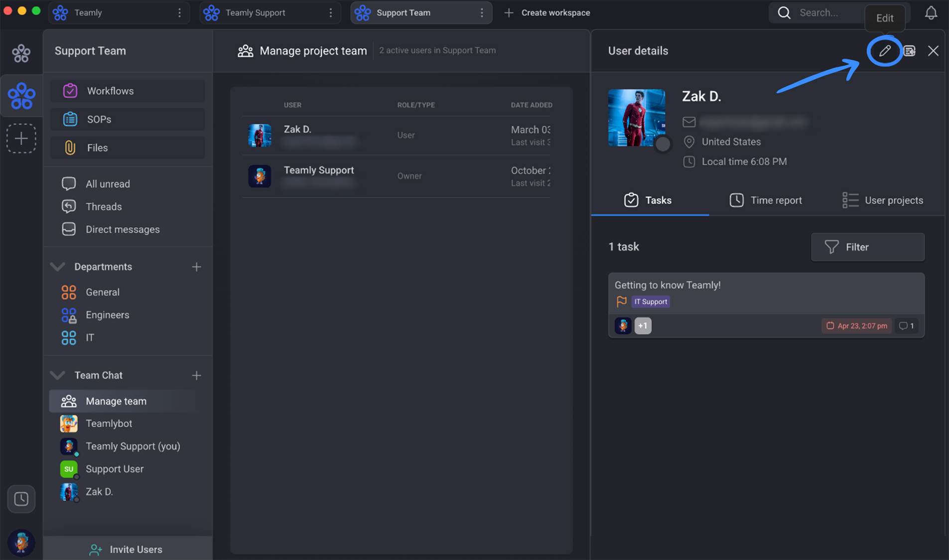
Task: Collapse the Departments section
Action: pos(58,267)
